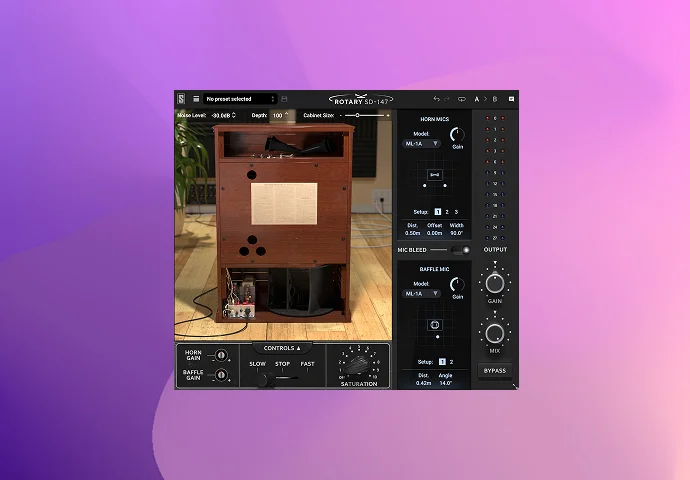
Task: Click the redo arrow icon
Action: click(447, 99)
